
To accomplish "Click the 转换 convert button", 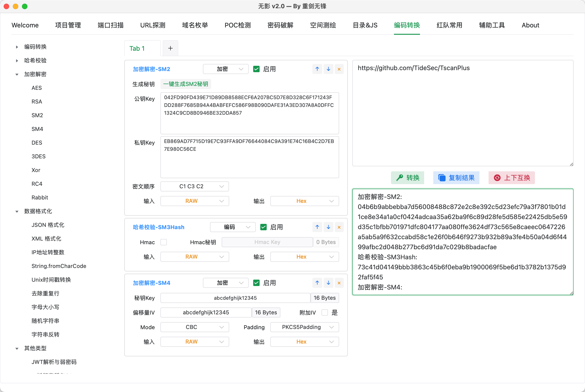I will [x=407, y=178].
